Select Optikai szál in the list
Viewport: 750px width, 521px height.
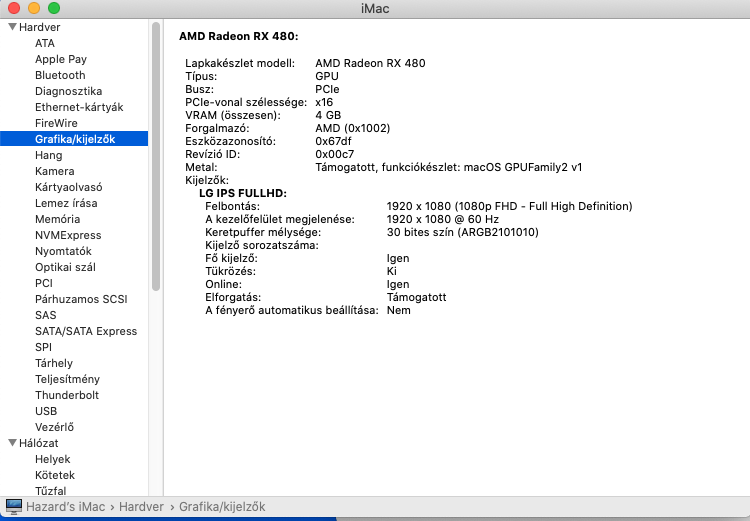(65, 267)
